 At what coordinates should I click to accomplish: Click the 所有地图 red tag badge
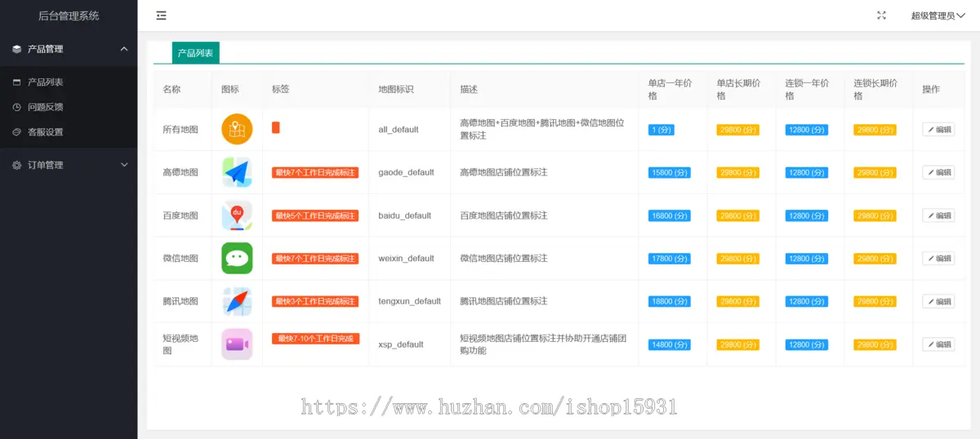[x=276, y=128]
